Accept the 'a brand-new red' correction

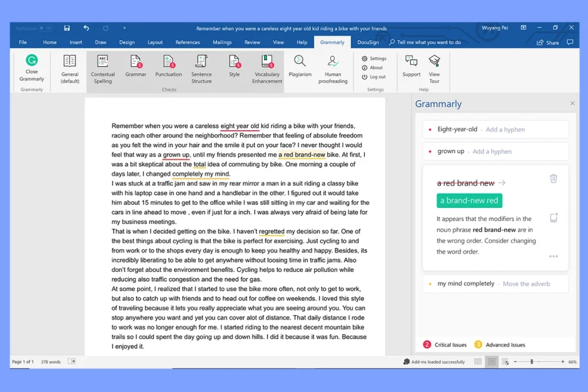tap(469, 201)
